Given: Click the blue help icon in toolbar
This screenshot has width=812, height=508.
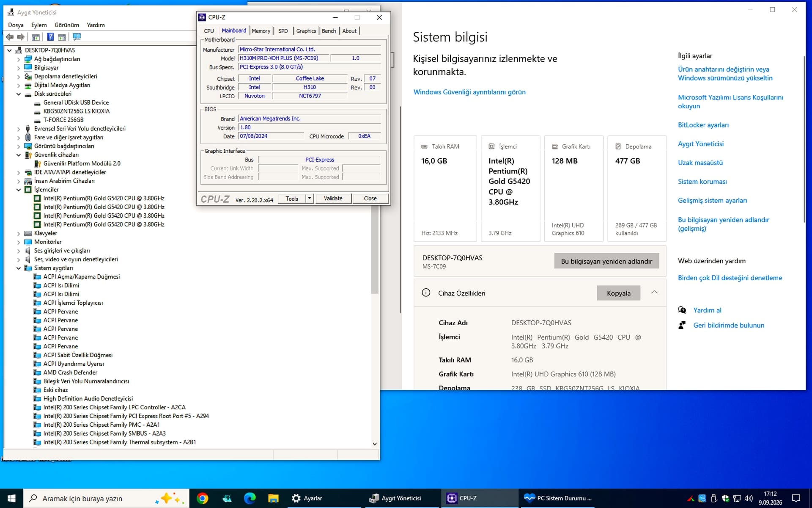Looking at the screenshot, I should [x=50, y=37].
